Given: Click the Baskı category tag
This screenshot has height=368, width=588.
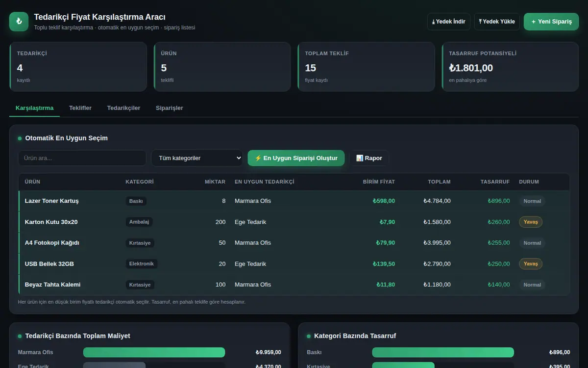Looking at the screenshot, I should coord(136,201).
